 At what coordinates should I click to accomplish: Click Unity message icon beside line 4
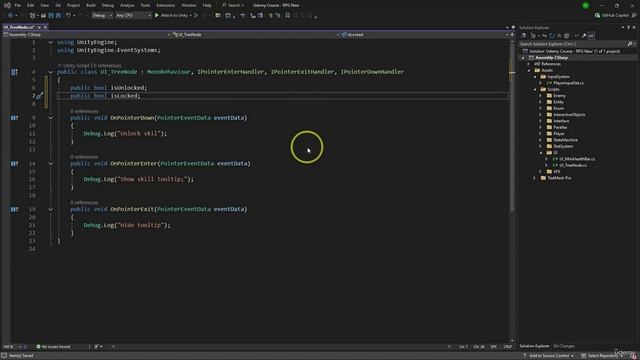pos(14,72)
